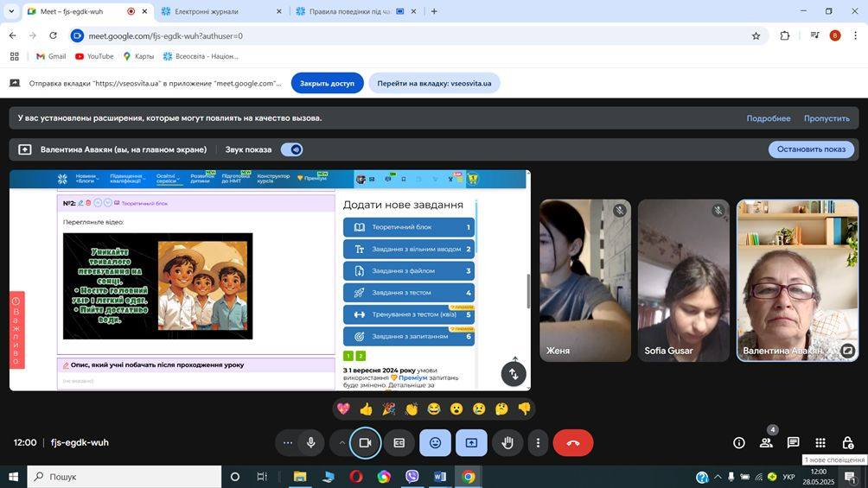Open host controls lock icon
Image resolution: width=868 pixels, height=488 pixels.
point(847,442)
